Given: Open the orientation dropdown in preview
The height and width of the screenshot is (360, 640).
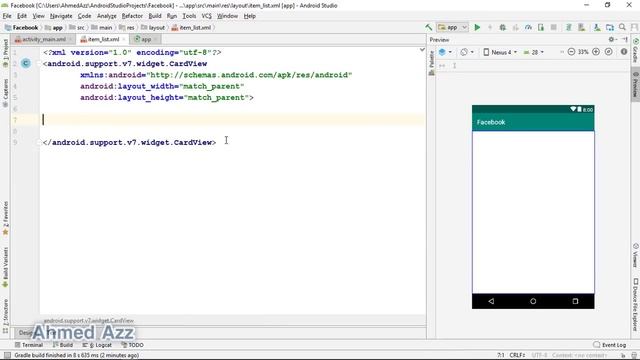Looking at the screenshot, I should point(467,52).
